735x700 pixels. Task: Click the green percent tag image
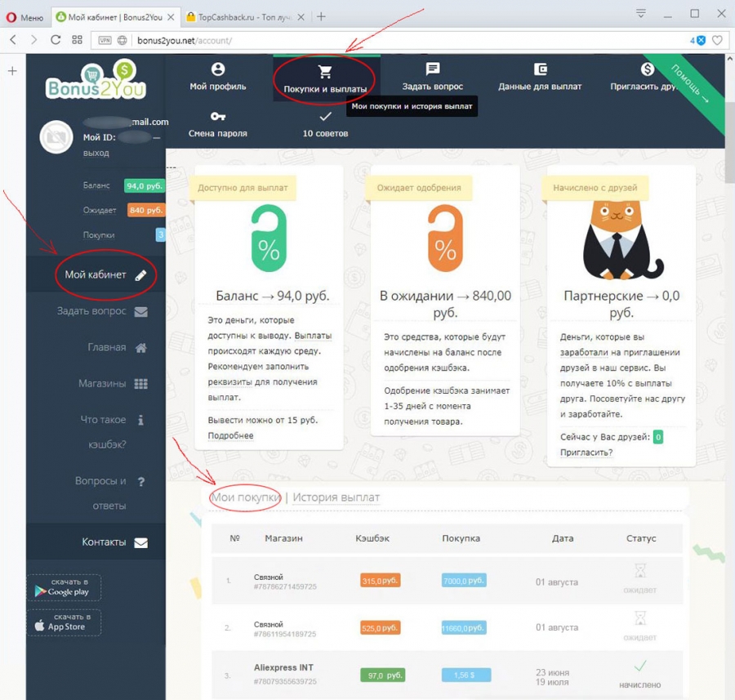269,239
